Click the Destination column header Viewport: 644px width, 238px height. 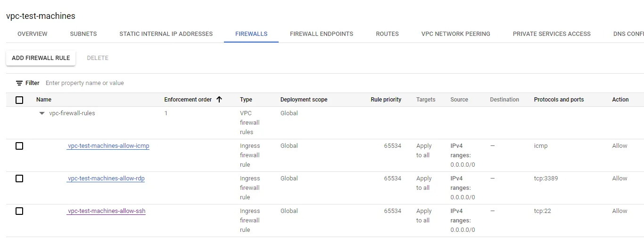click(x=504, y=100)
